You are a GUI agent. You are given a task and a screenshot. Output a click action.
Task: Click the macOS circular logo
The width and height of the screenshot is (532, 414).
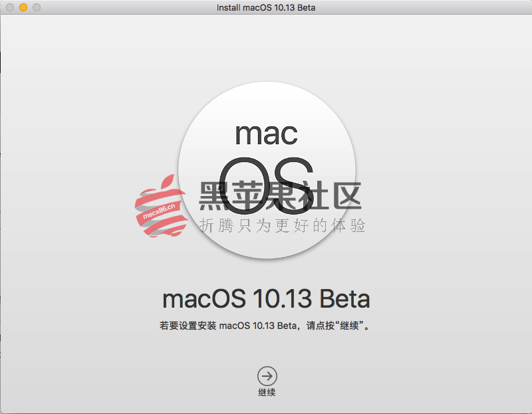[x=267, y=170]
